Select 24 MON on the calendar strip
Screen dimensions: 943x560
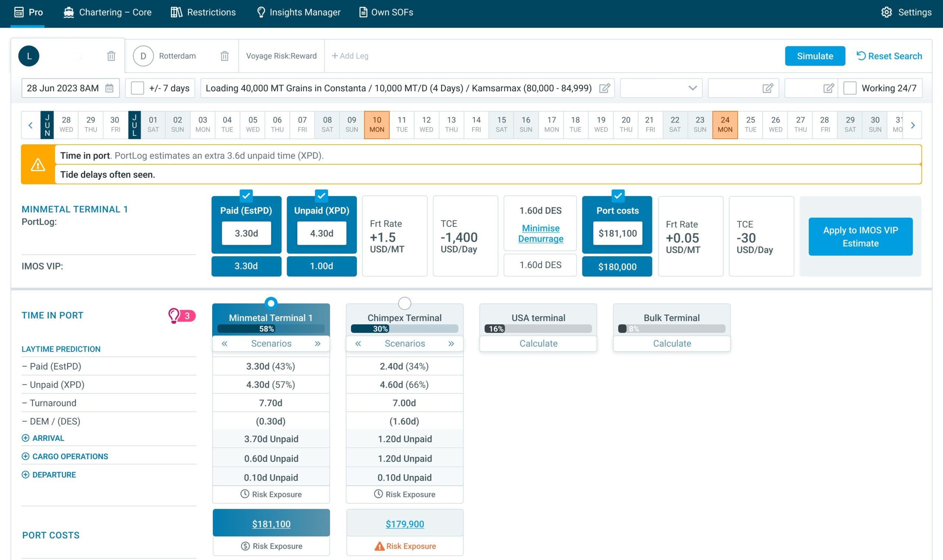725,125
